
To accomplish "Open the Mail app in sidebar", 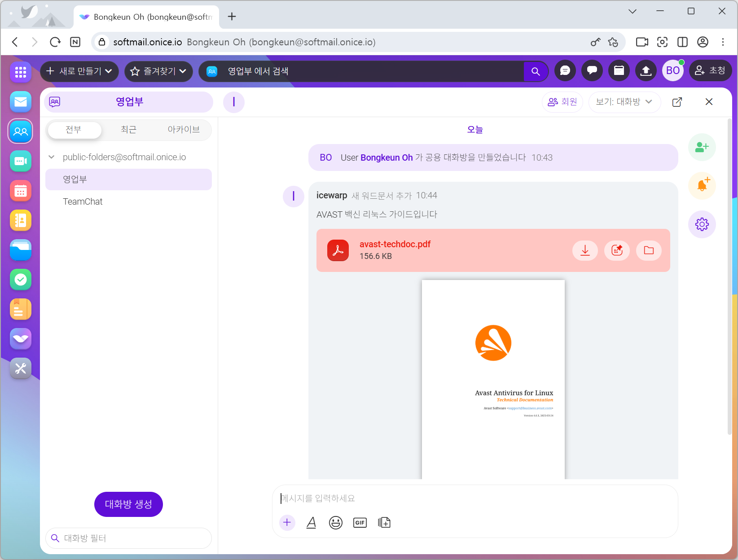I will 21,102.
